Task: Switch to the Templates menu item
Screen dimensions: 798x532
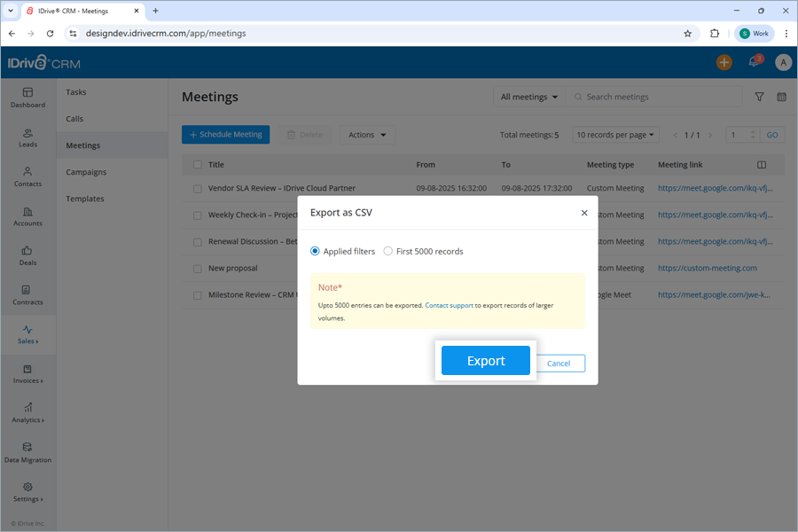Action: [x=84, y=198]
